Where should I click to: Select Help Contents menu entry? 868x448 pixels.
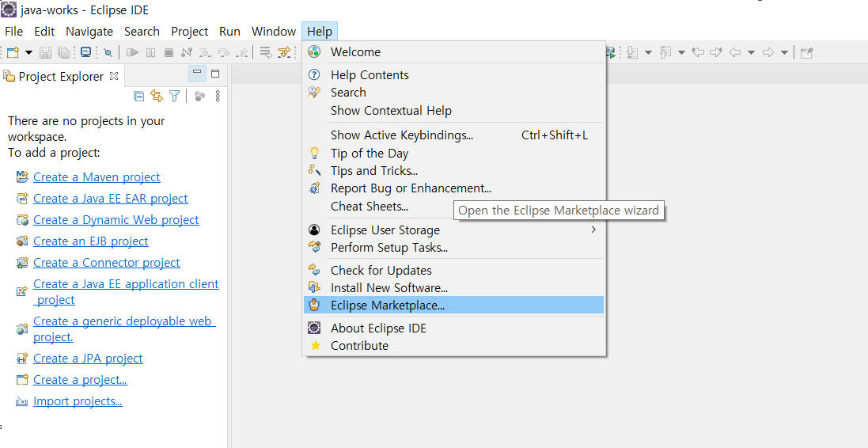point(454,74)
